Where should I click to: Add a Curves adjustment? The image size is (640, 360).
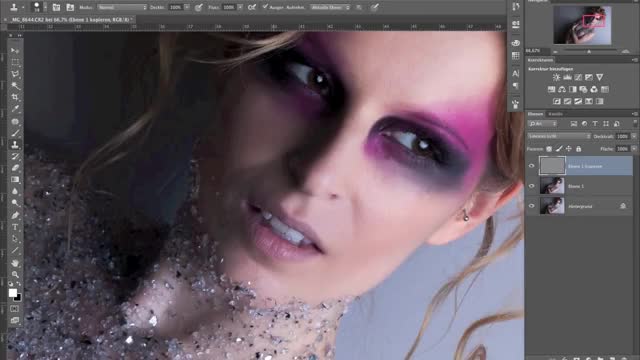[x=578, y=77]
